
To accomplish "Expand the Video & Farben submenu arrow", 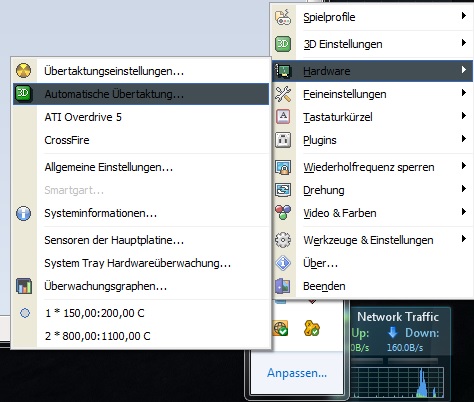I will tap(463, 212).
